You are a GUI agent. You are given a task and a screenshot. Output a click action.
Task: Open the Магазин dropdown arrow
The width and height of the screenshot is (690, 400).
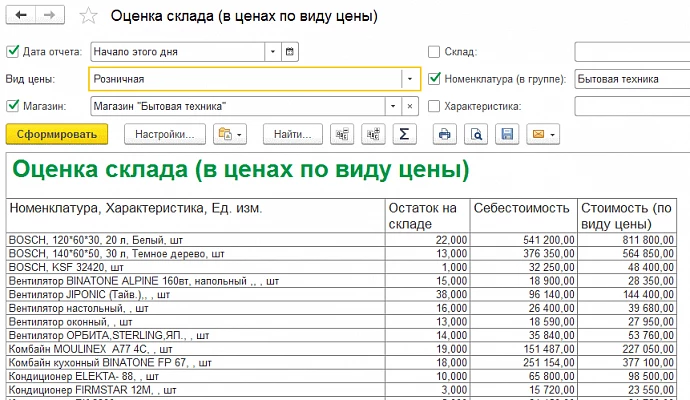click(393, 106)
